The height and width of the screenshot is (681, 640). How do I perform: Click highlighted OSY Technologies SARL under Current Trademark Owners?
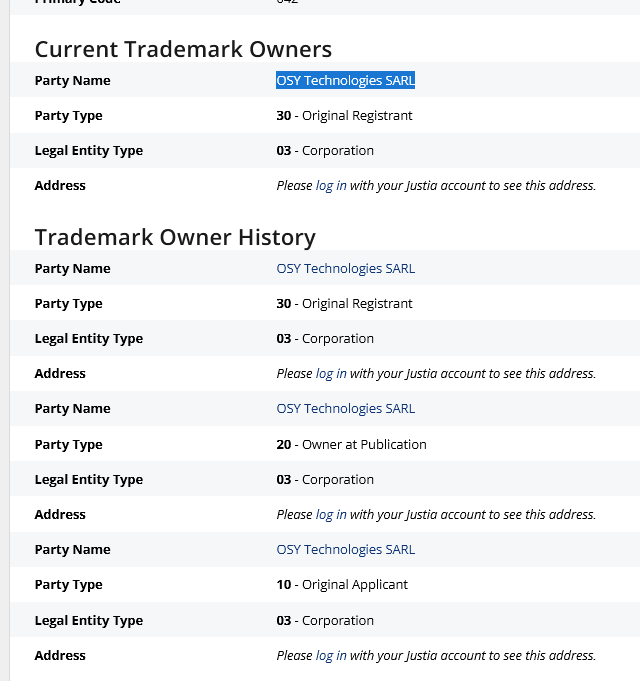(x=346, y=80)
